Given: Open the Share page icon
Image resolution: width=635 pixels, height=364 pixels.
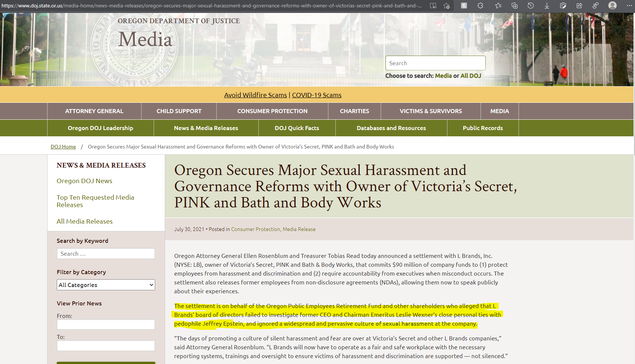Looking at the screenshot, I should (579, 6).
